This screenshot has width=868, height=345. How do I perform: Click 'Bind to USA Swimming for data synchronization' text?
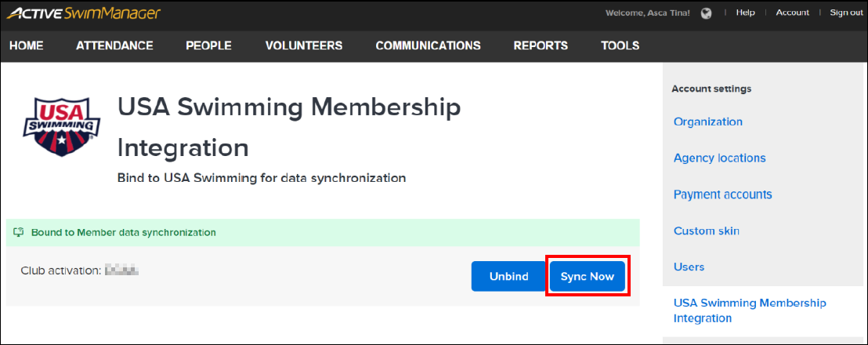point(262,178)
